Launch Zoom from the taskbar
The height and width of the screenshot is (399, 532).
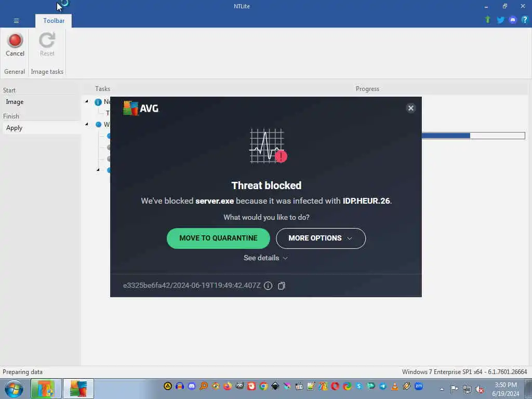419,386
